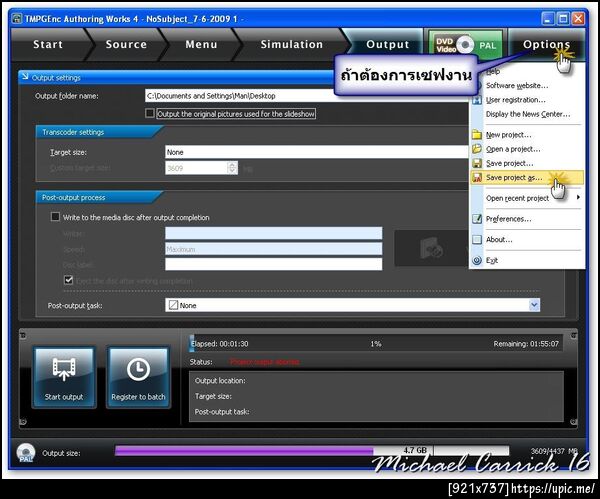Screen dimensions: 600x499
Task: Click the purple Output size usage bar
Action: point(244,451)
